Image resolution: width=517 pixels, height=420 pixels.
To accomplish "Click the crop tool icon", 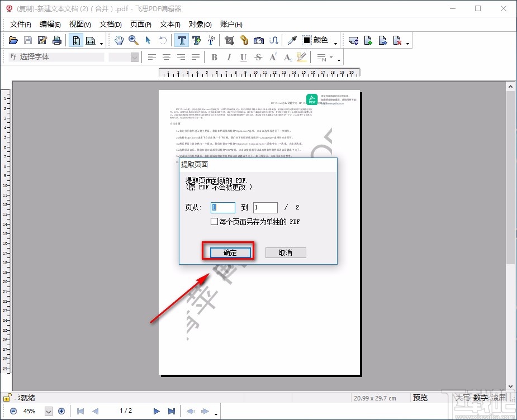I will coord(229,40).
